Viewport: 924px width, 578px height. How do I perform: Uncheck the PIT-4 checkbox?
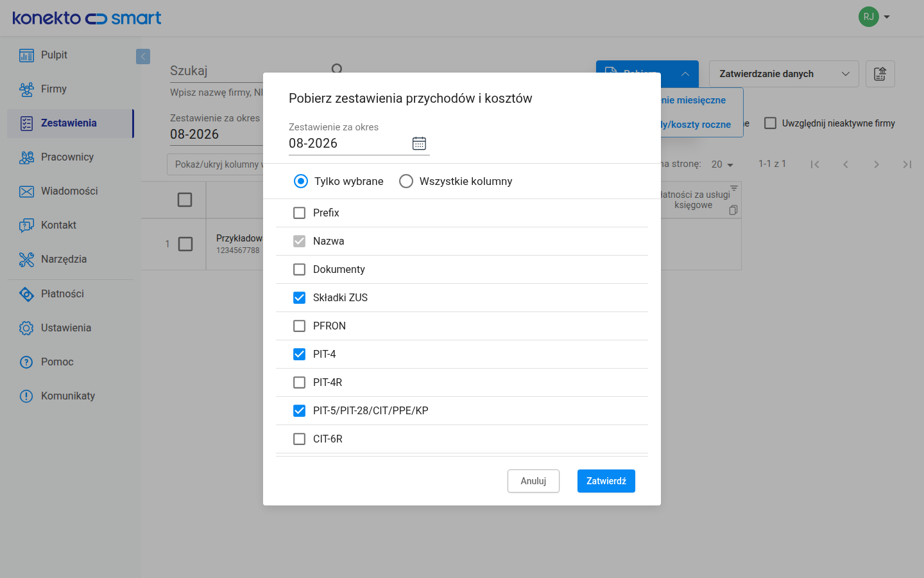(x=299, y=354)
